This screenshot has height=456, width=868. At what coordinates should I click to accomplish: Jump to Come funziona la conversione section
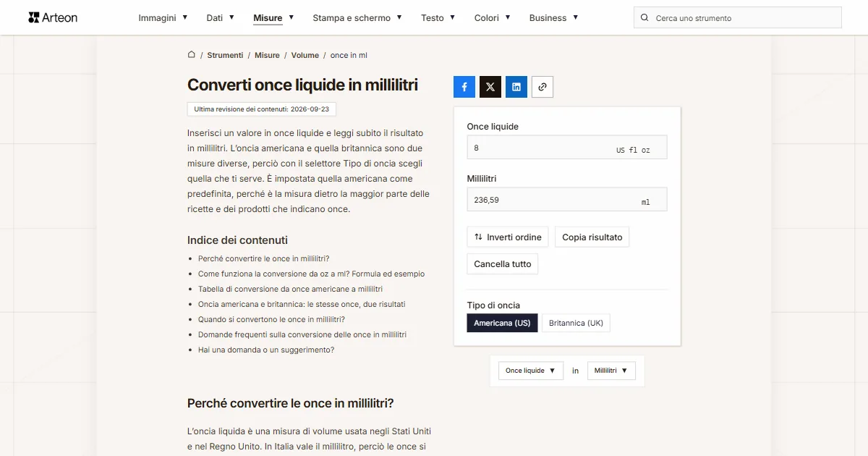(x=311, y=274)
